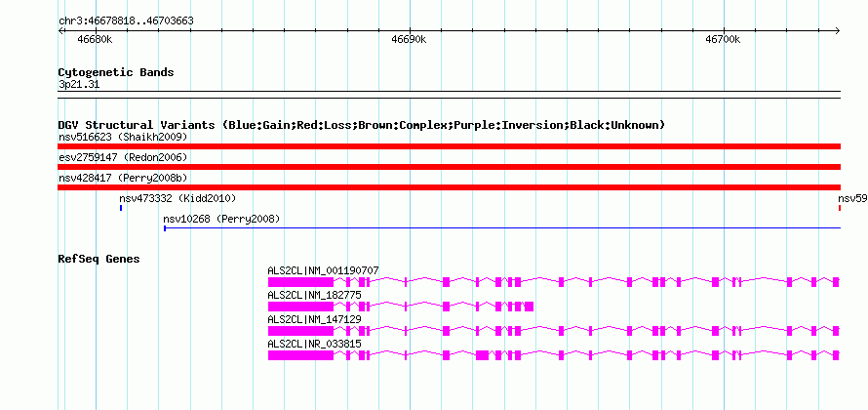Click the esv2759147 (Redon2006) label
Viewport: 868px width, 410px height.
(123, 157)
